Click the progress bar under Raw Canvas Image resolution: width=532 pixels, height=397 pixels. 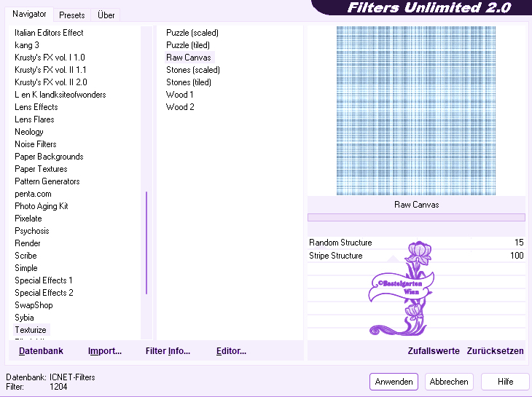[x=416, y=217]
